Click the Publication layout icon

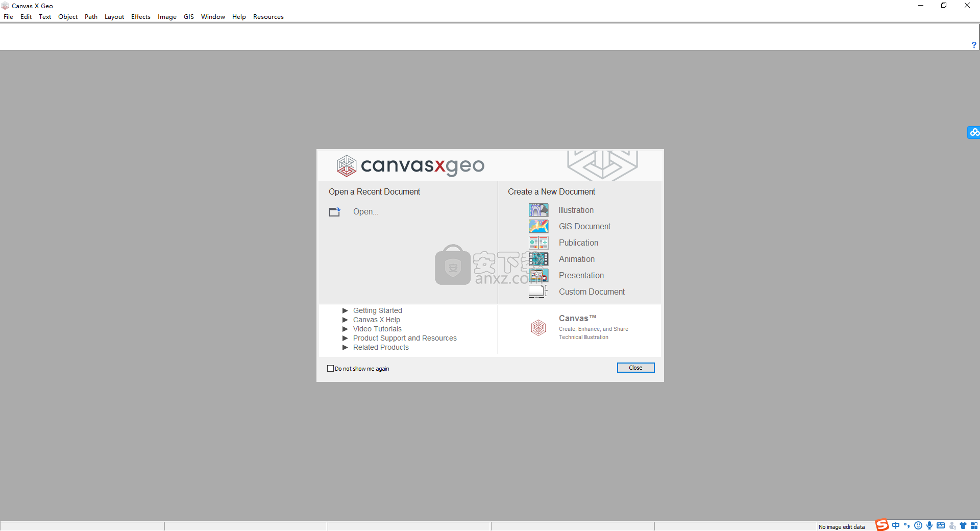click(x=538, y=243)
